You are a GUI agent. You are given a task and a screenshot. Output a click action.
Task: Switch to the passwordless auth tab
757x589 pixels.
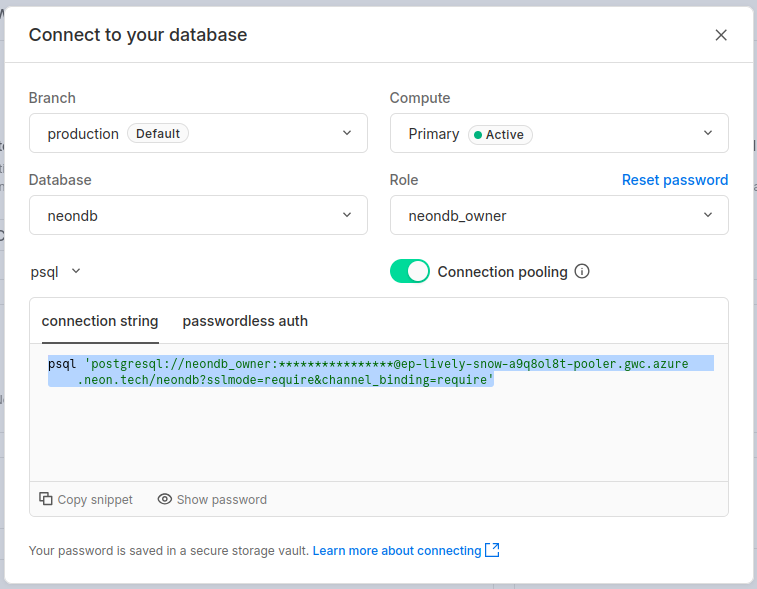[x=245, y=321]
